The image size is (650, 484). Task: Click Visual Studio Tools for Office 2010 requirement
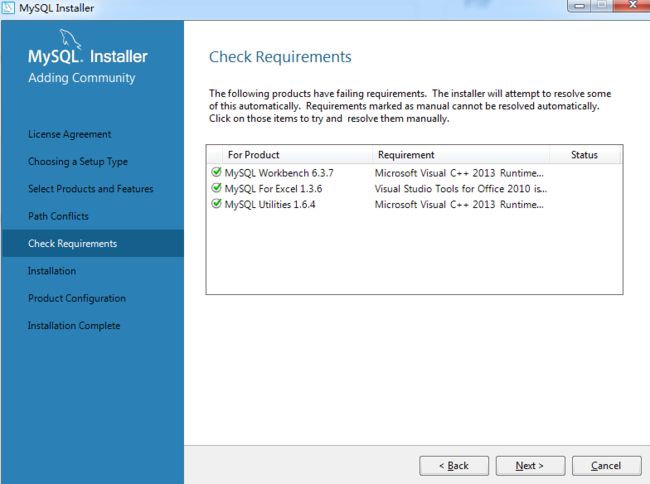point(461,189)
